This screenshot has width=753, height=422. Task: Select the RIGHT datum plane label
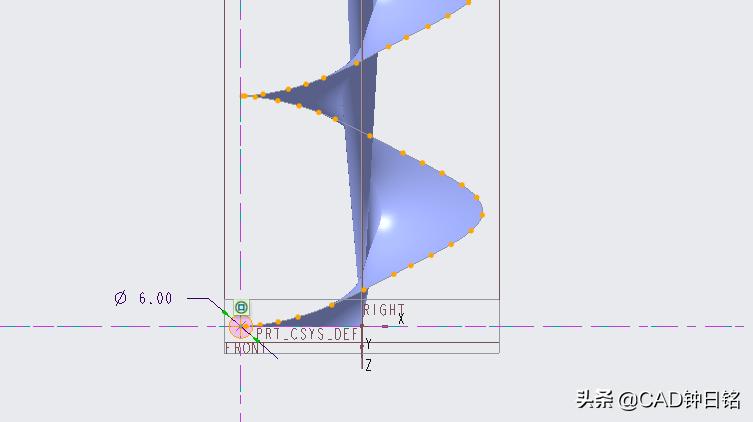(383, 310)
